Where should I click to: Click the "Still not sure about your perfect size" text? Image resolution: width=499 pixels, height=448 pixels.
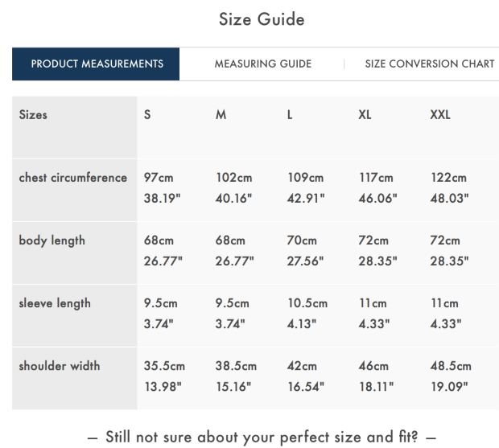click(x=262, y=438)
